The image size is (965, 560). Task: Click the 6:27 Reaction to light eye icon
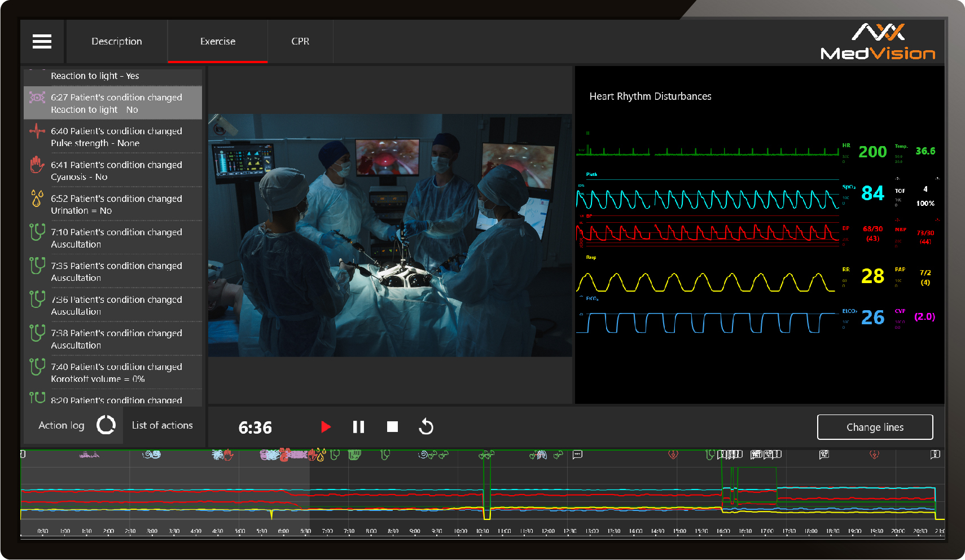[x=37, y=98]
